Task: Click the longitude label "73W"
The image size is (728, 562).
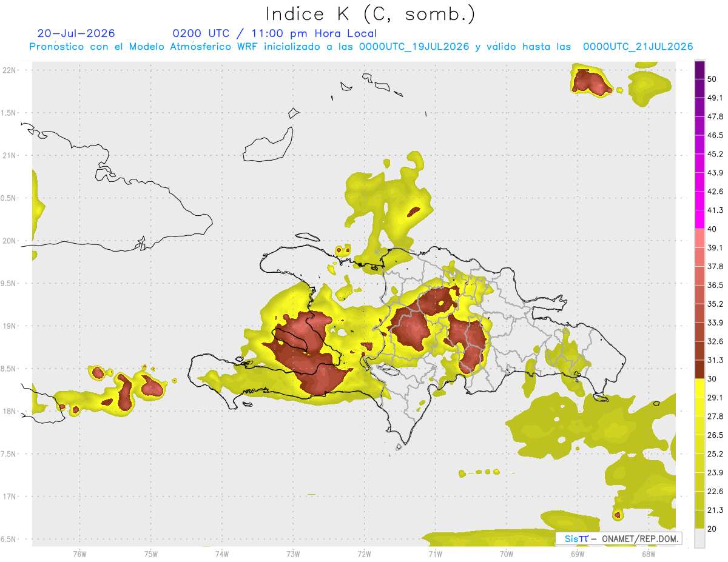Action: (293, 554)
